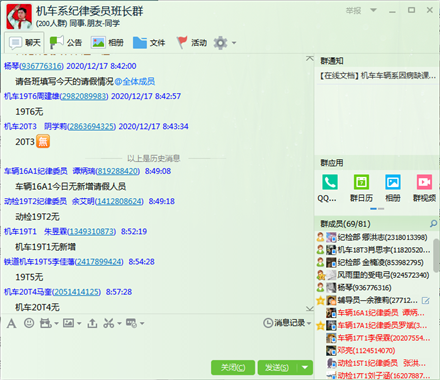440x380 pixels.
Task: Open the font style A icon
Action: (11, 323)
